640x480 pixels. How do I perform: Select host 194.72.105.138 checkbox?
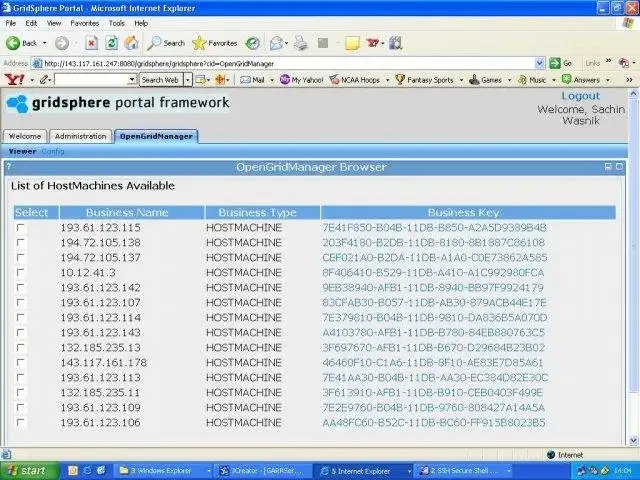point(20,242)
